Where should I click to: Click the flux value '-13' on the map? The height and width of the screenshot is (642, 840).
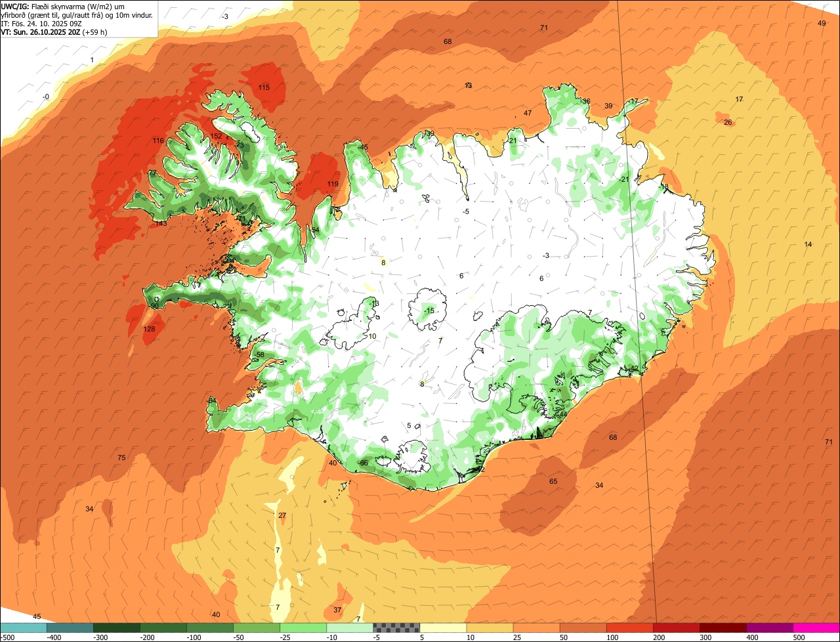(375, 303)
